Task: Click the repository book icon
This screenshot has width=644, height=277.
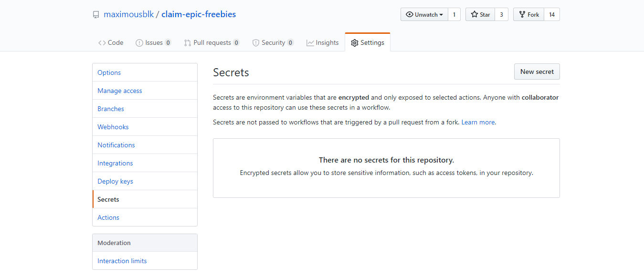Action: tap(96, 15)
